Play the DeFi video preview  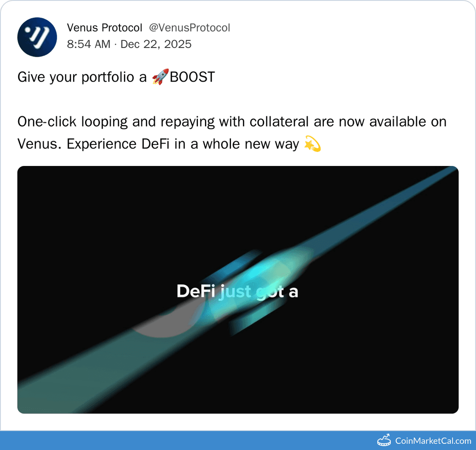point(238,290)
